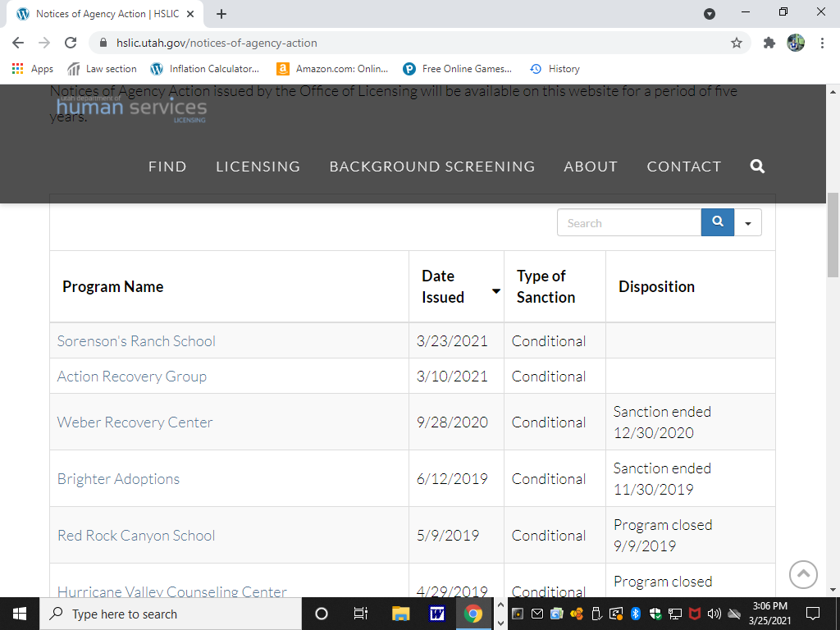The image size is (840, 630).
Task: Select the Sanction ended 12/30/2020 cell
Action: tap(690, 422)
